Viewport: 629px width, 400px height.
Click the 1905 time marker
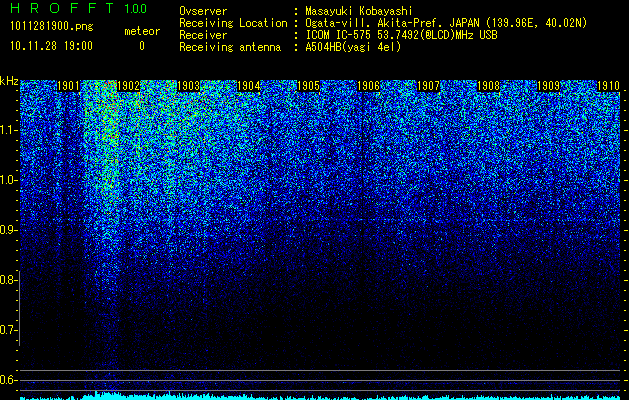[308, 86]
